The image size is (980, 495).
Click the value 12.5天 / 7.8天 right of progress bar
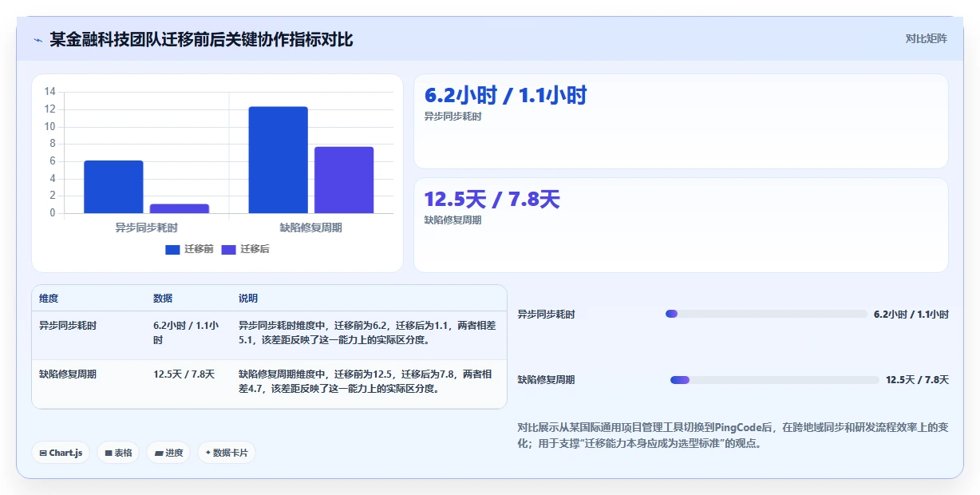pyautogui.click(x=917, y=380)
